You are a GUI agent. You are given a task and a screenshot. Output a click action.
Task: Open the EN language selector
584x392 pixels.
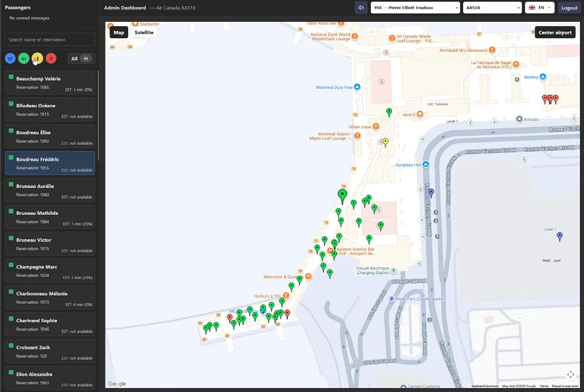[539, 8]
